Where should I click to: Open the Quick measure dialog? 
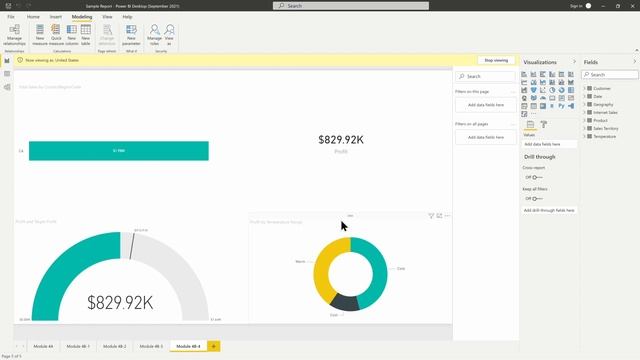56,35
